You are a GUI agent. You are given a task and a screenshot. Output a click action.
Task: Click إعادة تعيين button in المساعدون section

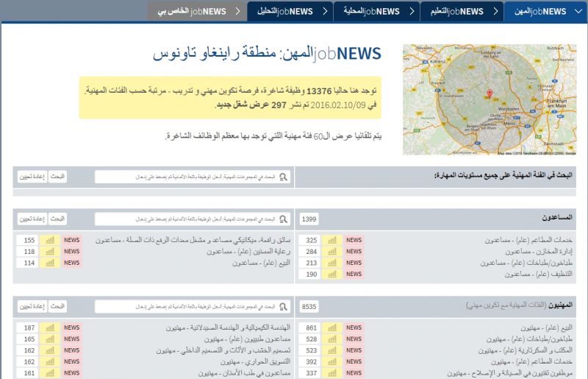(x=32, y=219)
